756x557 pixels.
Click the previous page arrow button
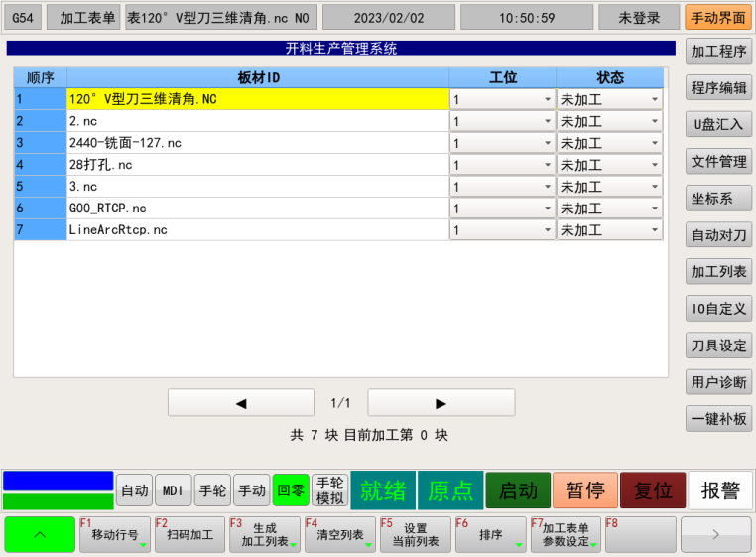[x=240, y=403]
